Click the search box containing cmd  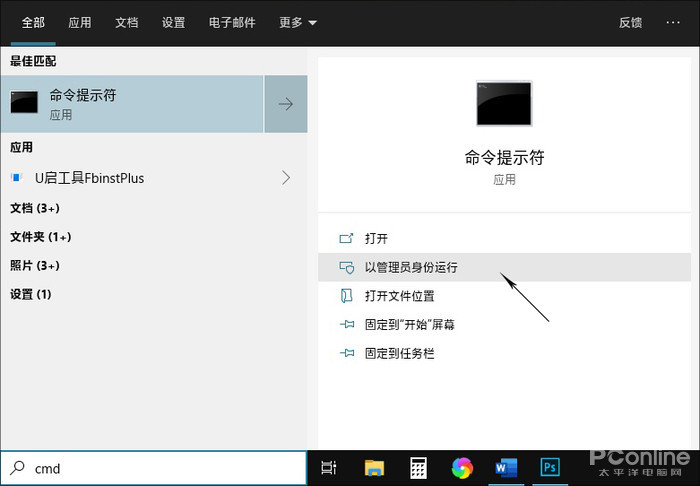[x=154, y=468]
